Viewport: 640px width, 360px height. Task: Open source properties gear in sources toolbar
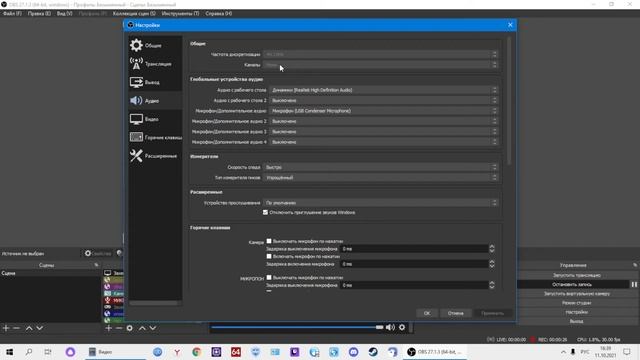click(x=129, y=328)
